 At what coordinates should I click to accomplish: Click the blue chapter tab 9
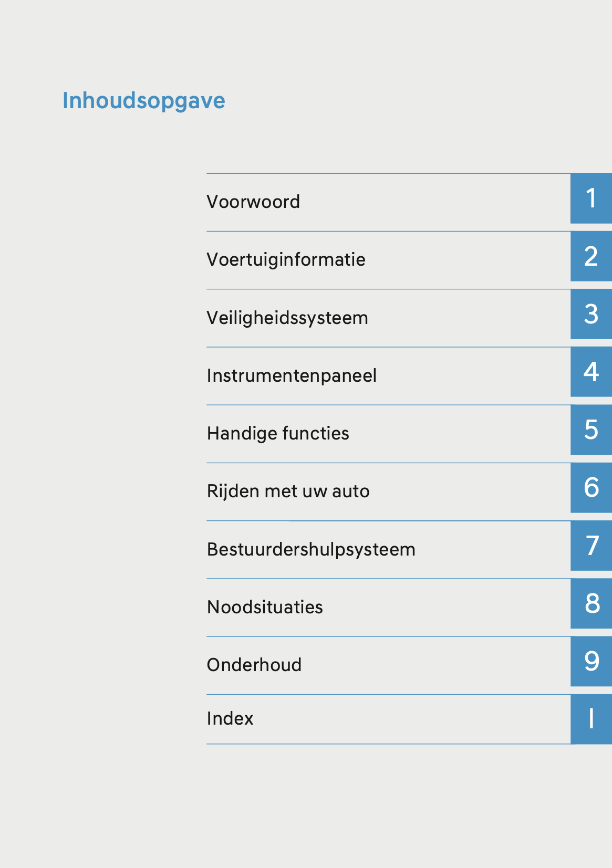click(x=591, y=661)
